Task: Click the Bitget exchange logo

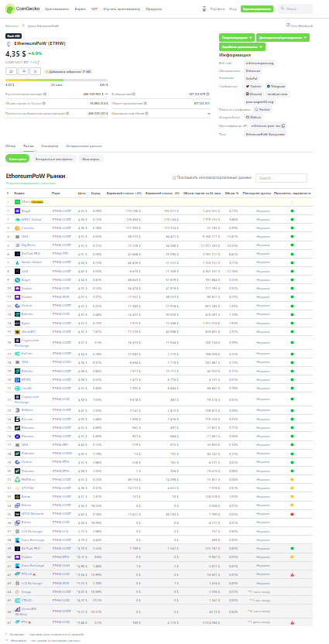Action: (x=18, y=279)
